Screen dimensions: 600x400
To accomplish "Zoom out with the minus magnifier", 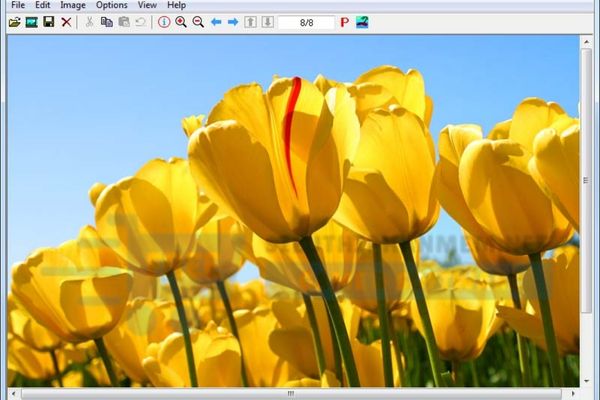I will pyautogui.click(x=198, y=22).
